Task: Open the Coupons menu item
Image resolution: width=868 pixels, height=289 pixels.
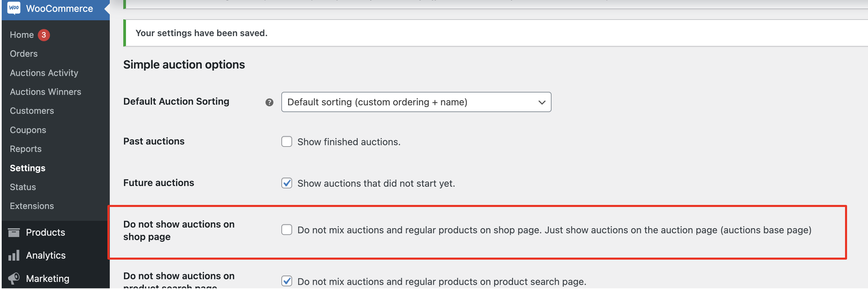Action: pos(28,130)
